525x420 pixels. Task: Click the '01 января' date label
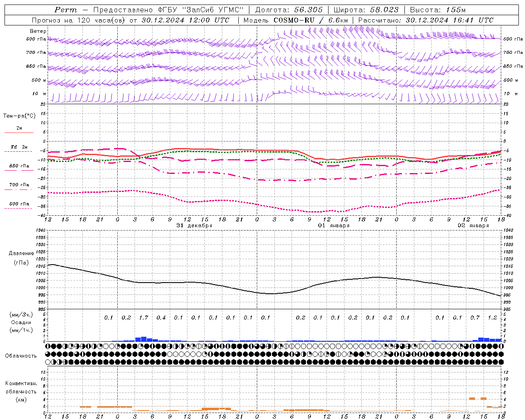(x=334, y=226)
